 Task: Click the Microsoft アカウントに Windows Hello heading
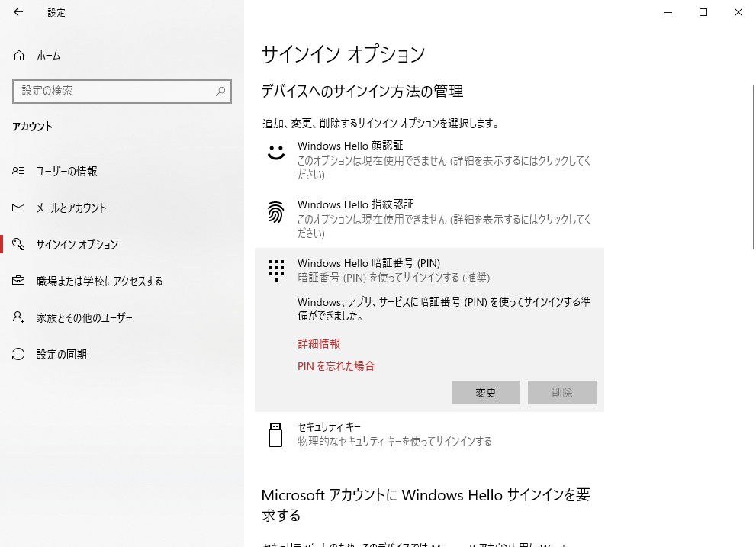tap(426, 505)
